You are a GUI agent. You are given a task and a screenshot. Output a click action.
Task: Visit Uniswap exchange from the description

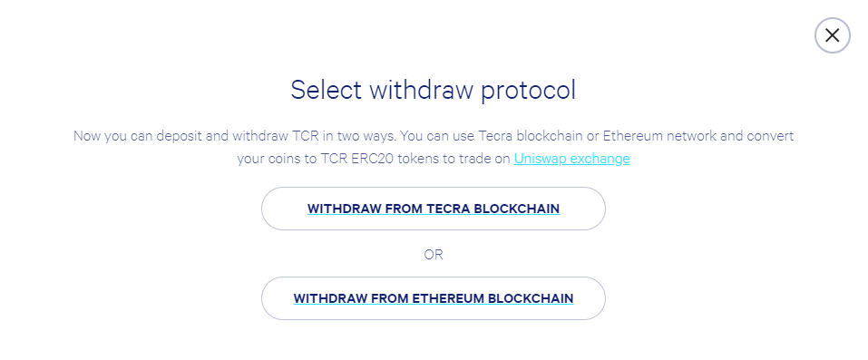(x=571, y=159)
